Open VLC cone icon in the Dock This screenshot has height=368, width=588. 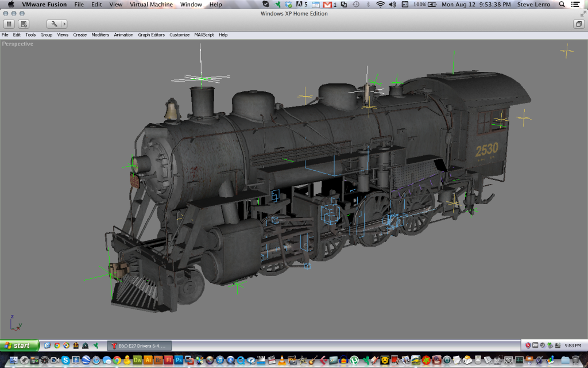click(281, 360)
